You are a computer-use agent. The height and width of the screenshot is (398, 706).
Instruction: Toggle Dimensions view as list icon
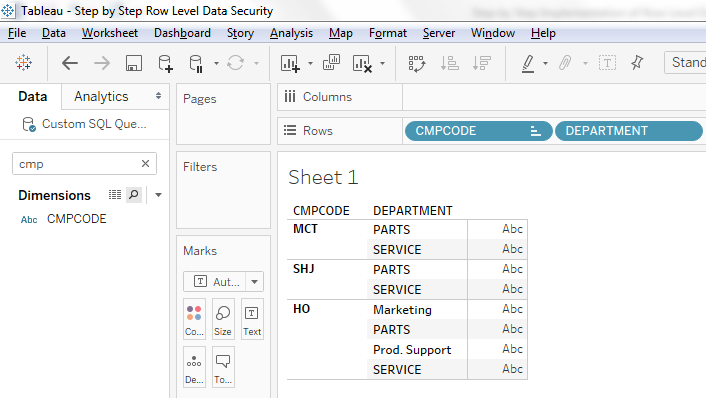pyautogui.click(x=115, y=194)
